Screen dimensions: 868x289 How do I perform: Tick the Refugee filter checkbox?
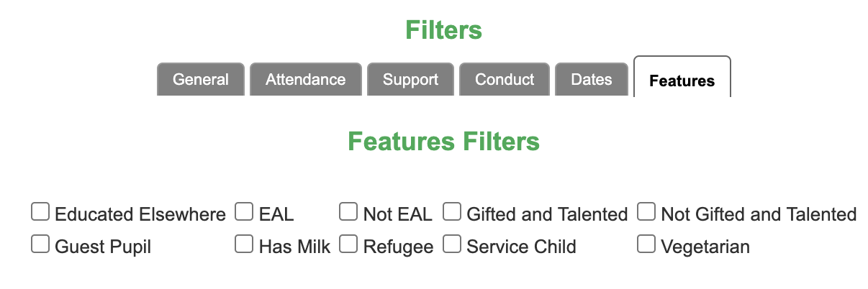point(348,244)
